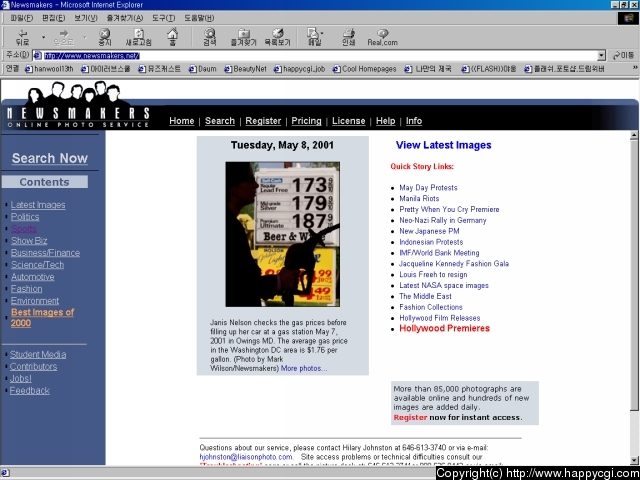Open the 즐겨찾기(A) Favorites menu
Image resolution: width=640 pixels, height=480 pixels.
pos(125,18)
